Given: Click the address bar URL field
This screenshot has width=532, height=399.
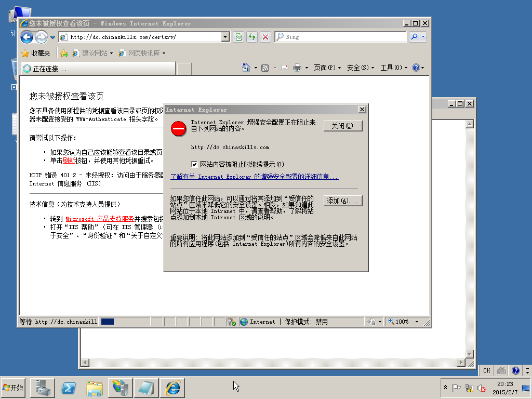Looking at the screenshot, I should coord(140,37).
